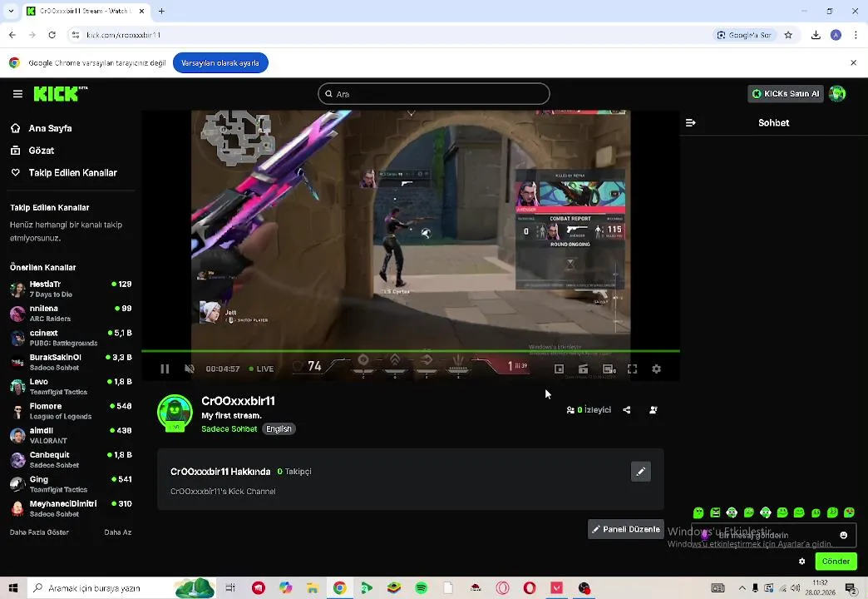This screenshot has height=599, width=868.
Task: Open OBS Studio from taskbar
Action: tap(584, 588)
